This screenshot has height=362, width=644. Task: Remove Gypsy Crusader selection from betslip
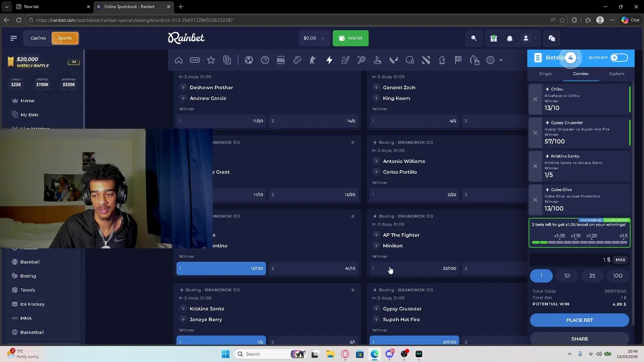tap(535, 133)
